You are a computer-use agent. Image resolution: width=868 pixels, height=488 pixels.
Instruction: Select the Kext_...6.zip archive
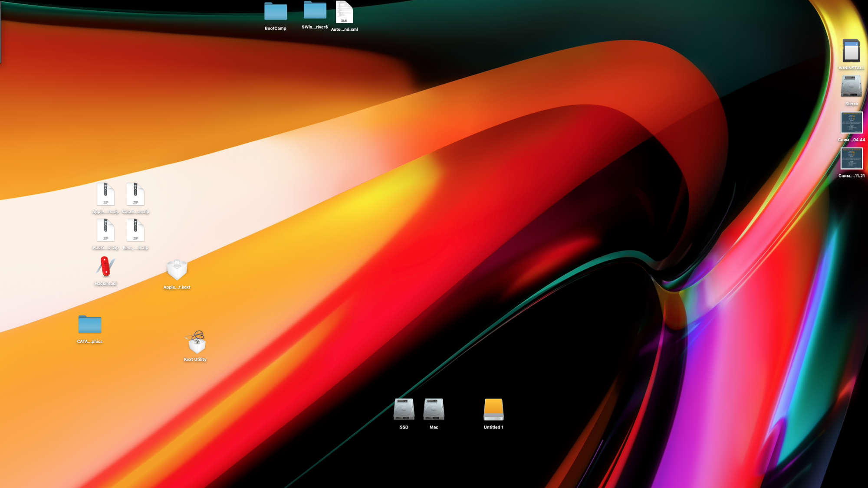135,230
